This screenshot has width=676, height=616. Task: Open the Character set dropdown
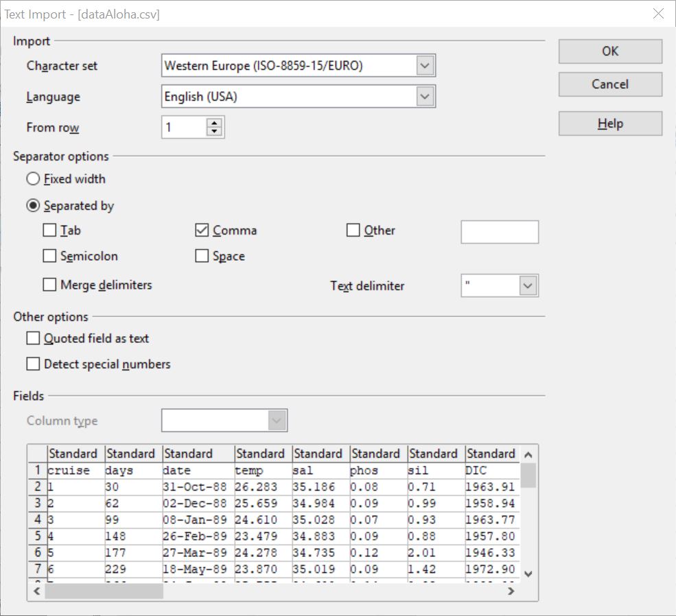[426, 65]
